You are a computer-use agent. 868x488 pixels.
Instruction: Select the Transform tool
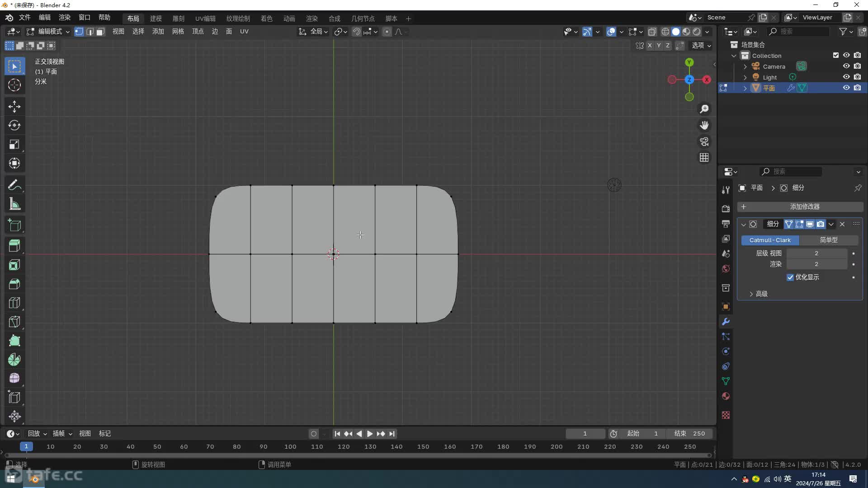point(14,164)
